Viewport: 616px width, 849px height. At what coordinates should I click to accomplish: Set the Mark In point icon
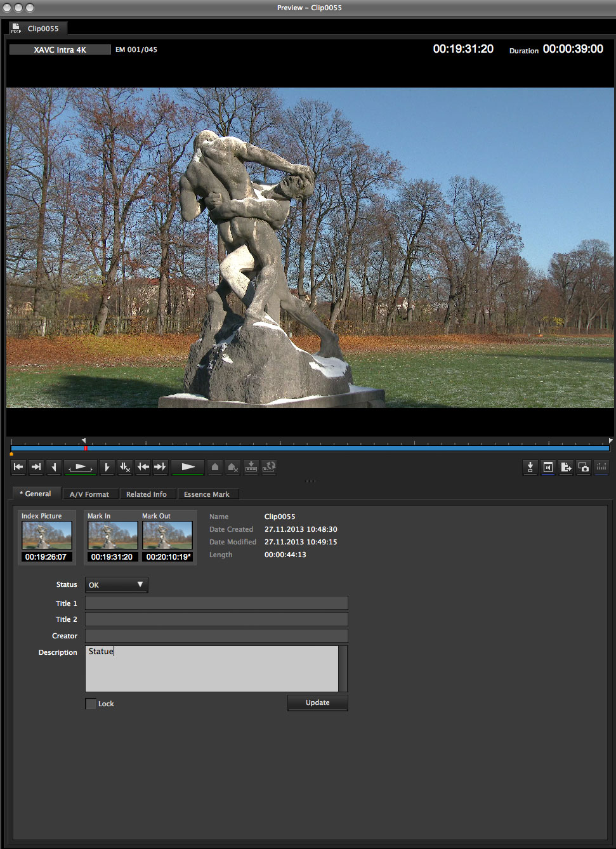click(54, 467)
